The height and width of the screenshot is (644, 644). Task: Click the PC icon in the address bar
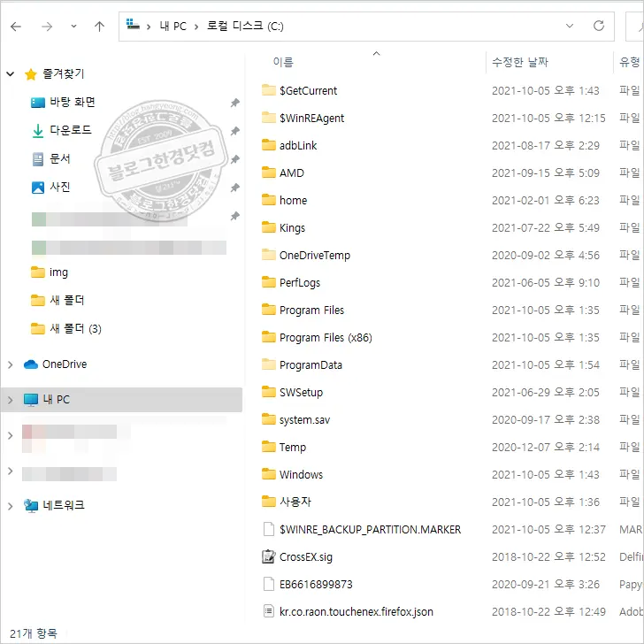click(x=133, y=24)
